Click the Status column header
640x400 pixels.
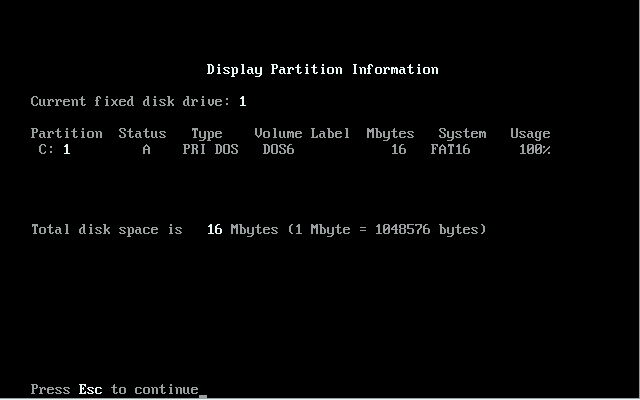coord(142,134)
